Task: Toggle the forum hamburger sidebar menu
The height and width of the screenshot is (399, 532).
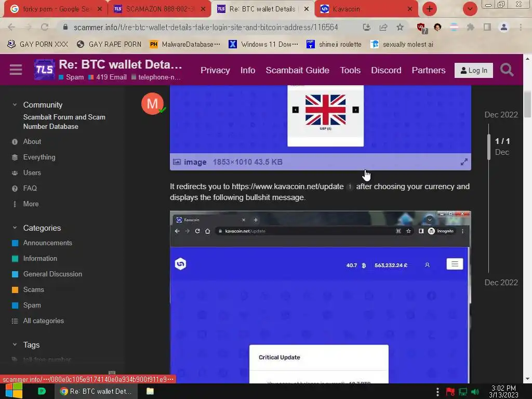Action: point(16,70)
